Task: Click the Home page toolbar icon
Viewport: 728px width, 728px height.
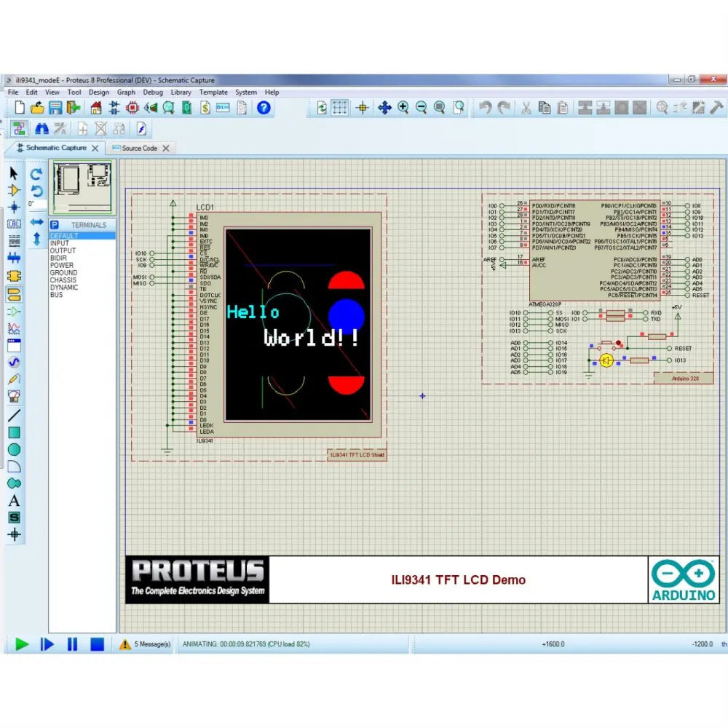Action: tap(96, 108)
